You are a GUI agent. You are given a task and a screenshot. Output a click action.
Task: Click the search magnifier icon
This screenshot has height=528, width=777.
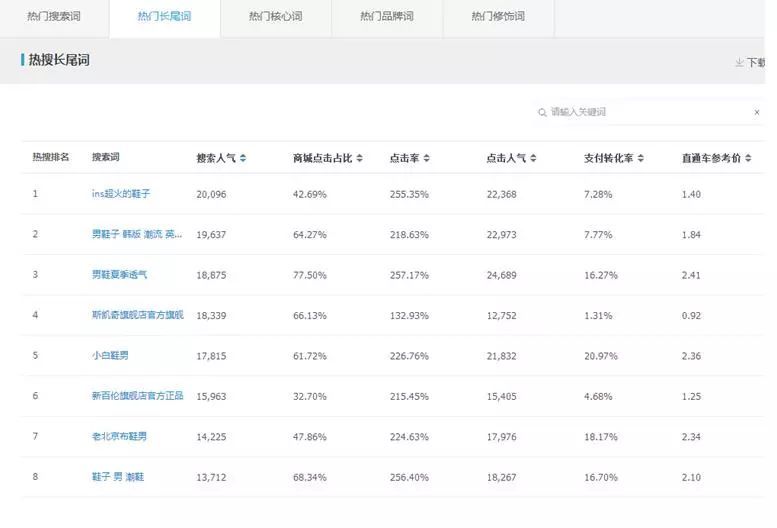[x=542, y=112]
